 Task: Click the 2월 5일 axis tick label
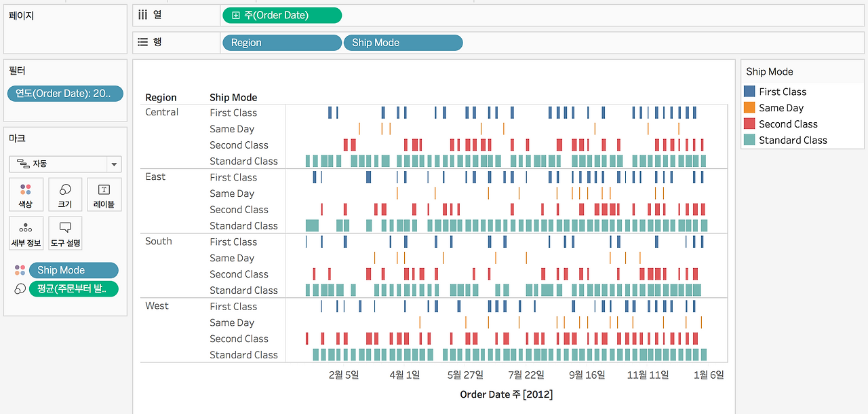[x=343, y=375]
